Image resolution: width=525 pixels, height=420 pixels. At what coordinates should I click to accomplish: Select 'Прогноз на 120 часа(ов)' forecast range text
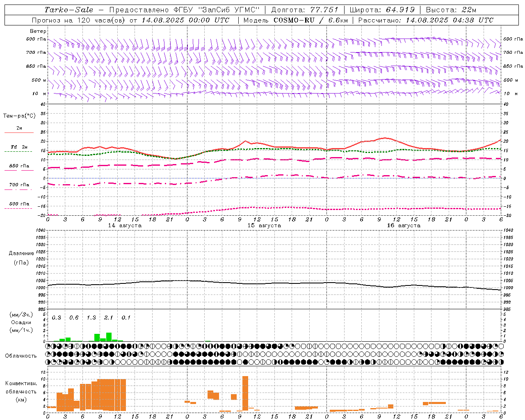(79, 20)
